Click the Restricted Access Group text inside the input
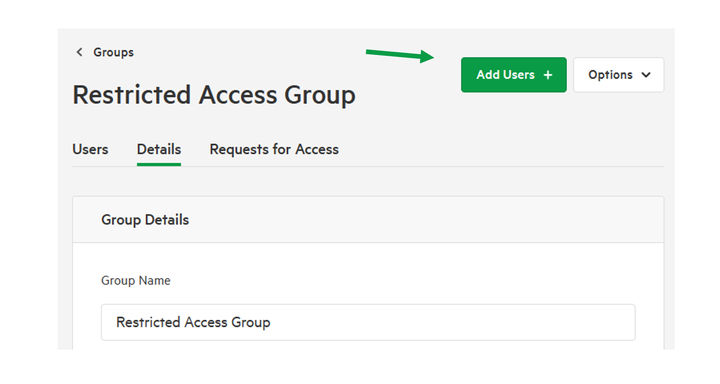 tap(193, 322)
